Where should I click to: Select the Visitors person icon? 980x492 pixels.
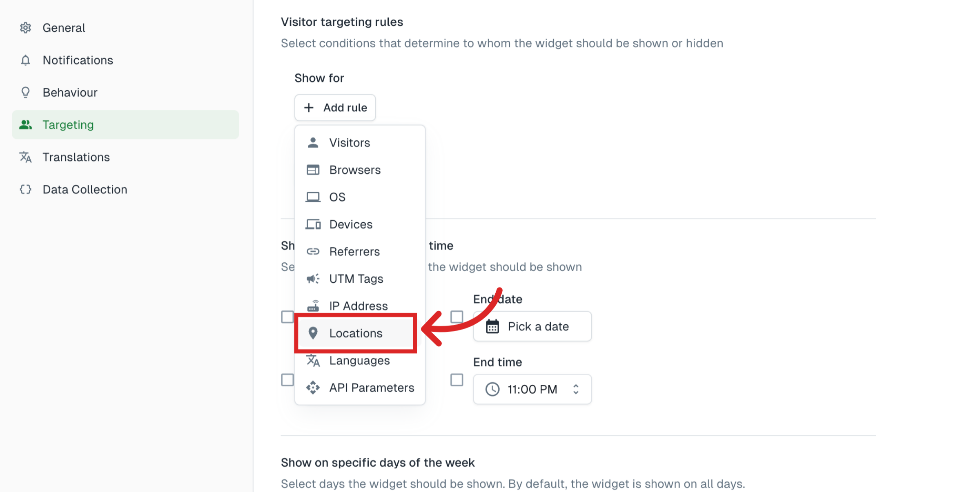pos(313,142)
